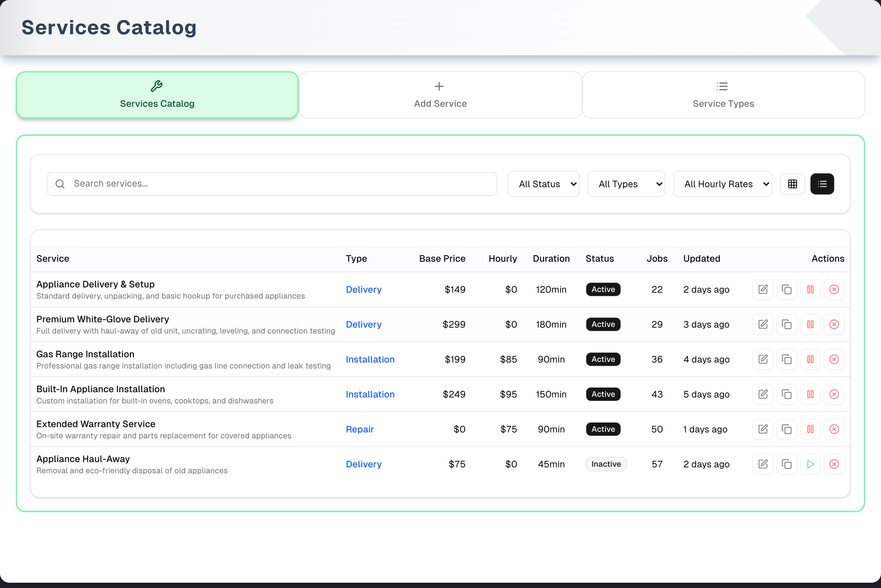Delete the Appliance Delivery & Setup service
The width and height of the screenshot is (881, 588).
tap(834, 289)
